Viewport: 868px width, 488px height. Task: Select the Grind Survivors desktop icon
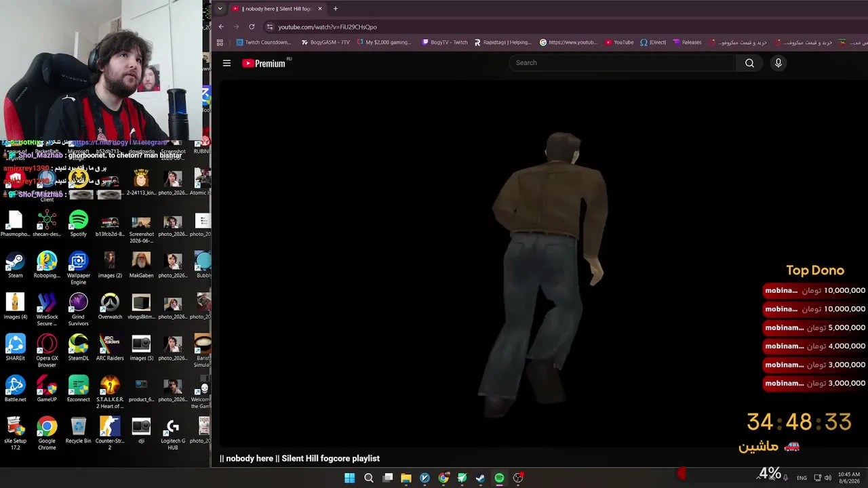pyautogui.click(x=78, y=310)
